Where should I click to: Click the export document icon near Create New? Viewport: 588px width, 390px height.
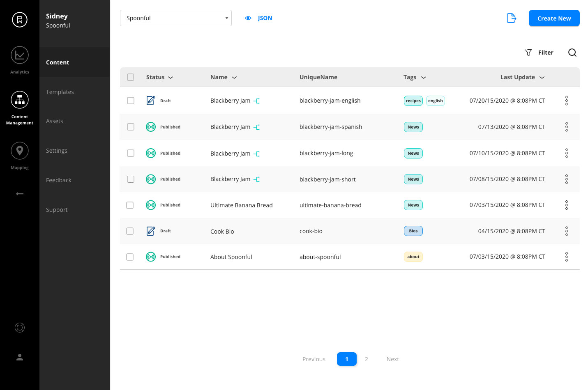pos(511,18)
